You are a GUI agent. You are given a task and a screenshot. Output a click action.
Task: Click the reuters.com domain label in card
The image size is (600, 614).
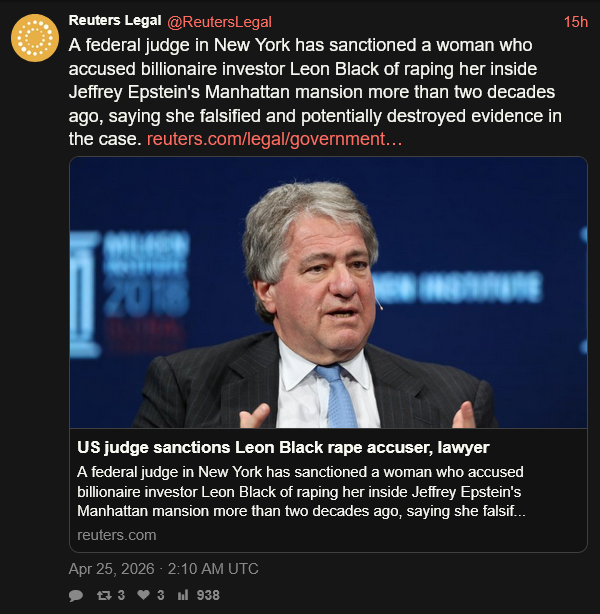[116, 535]
